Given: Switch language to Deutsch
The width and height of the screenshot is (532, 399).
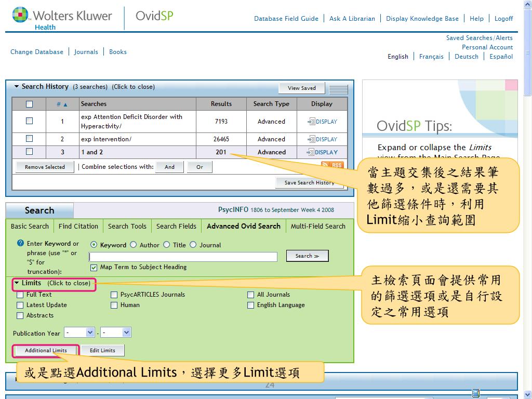Looking at the screenshot, I should coord(466,57).
